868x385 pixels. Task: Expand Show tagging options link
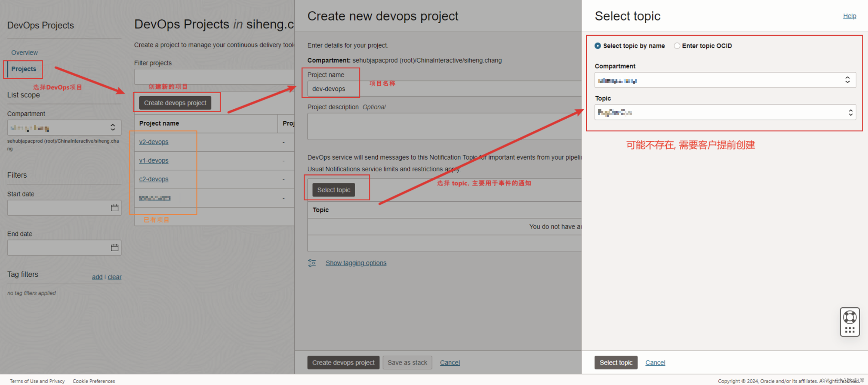[356, 263]
